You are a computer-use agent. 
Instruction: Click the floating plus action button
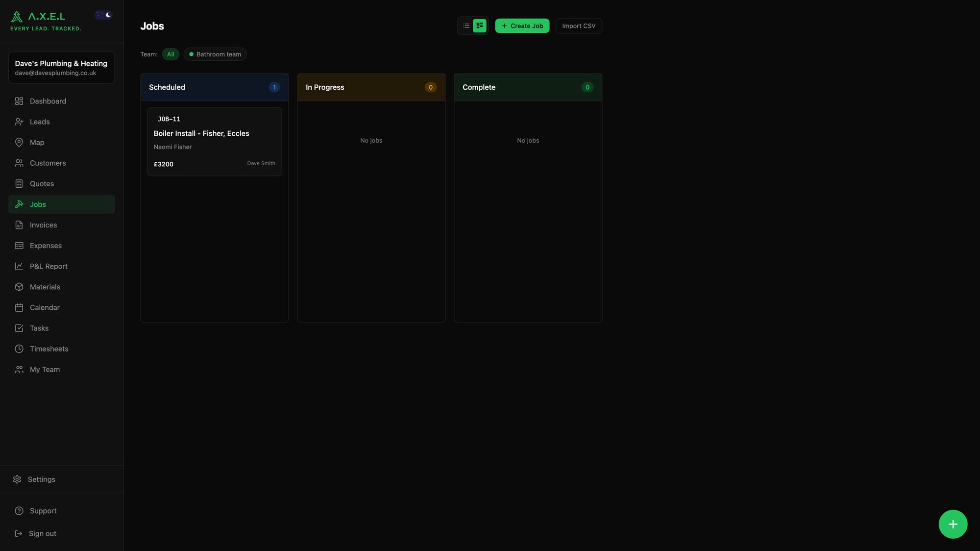click(x=953, y=524)
